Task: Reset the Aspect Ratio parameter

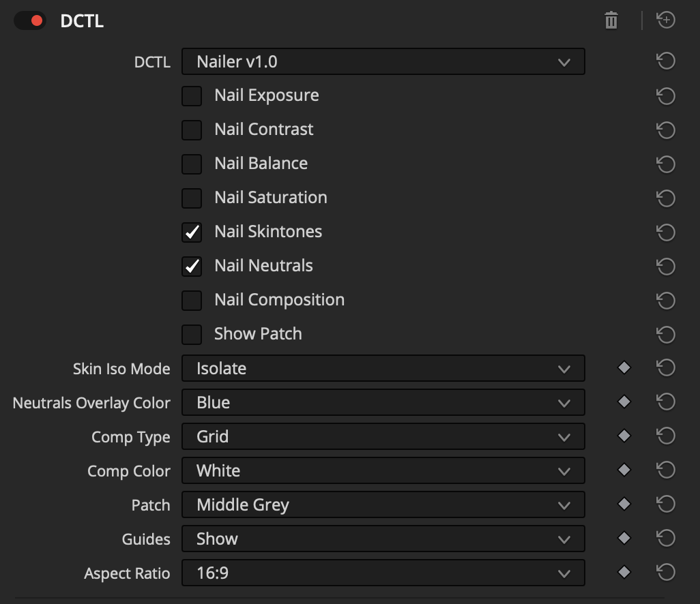Action: tap(665, 573)
